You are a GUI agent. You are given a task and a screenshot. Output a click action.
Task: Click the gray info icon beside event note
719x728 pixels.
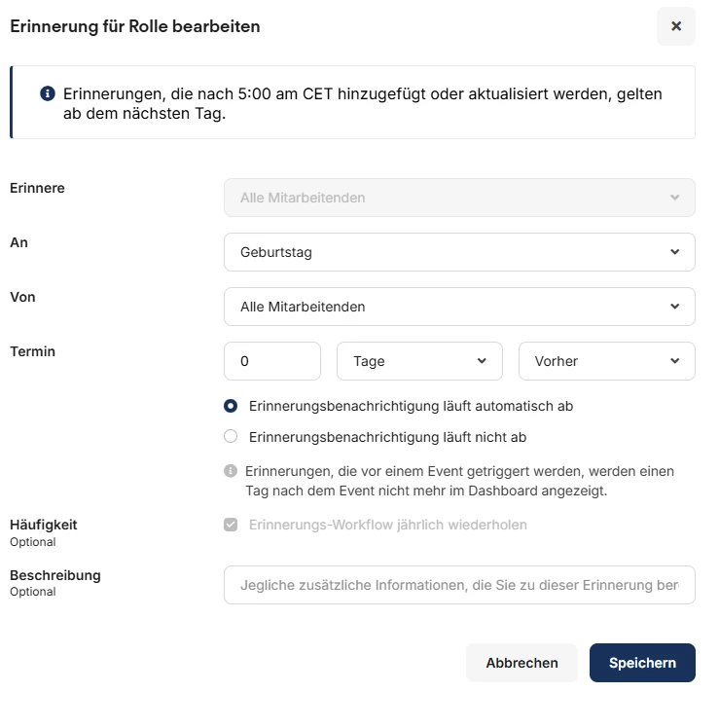click(231, 471)
